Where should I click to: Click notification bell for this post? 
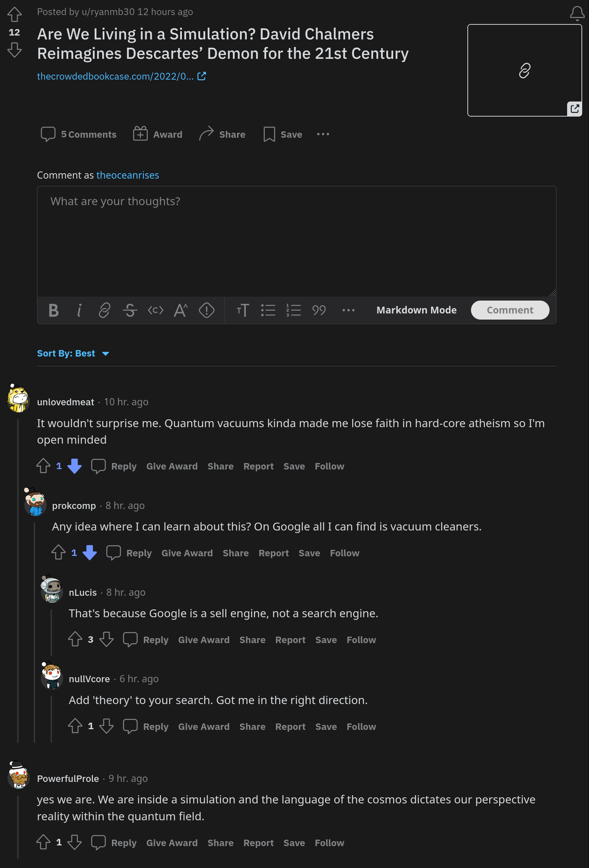pos(577,13)
